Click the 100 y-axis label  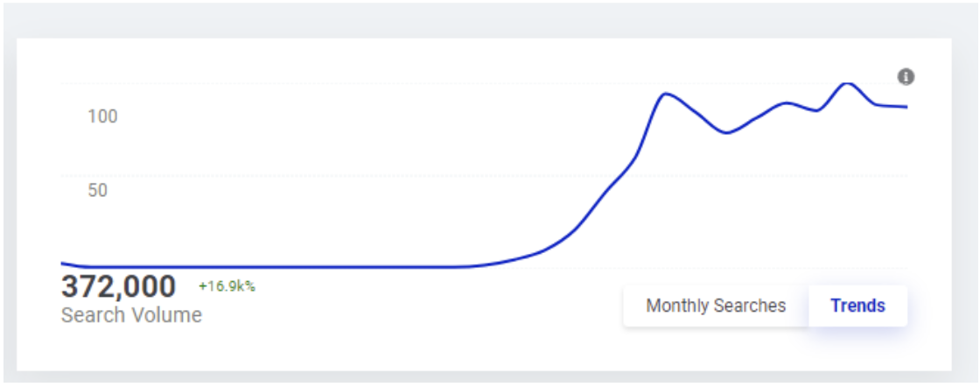tap(102, 116)
